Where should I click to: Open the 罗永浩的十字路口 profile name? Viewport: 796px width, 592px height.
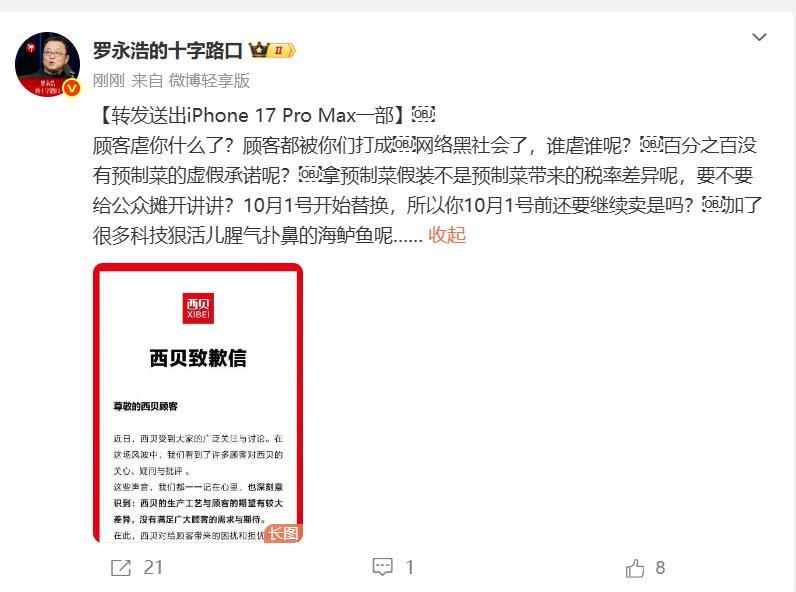168,50
